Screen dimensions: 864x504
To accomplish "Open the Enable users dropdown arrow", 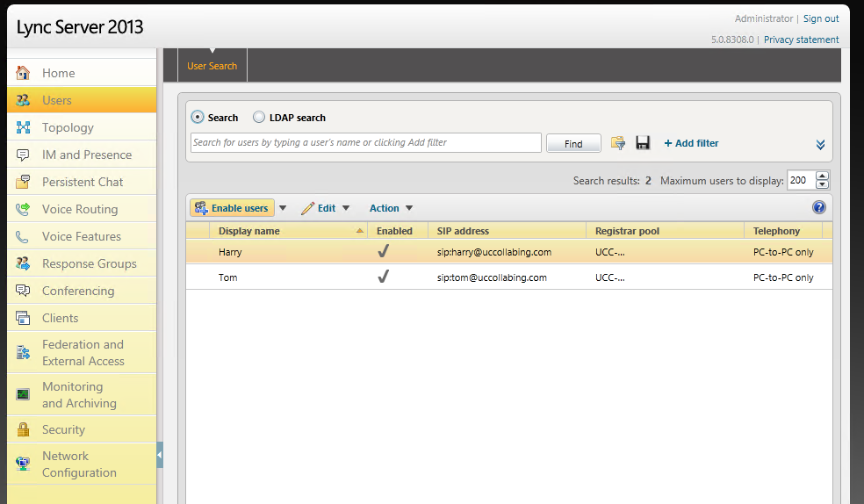I will 283,208.
